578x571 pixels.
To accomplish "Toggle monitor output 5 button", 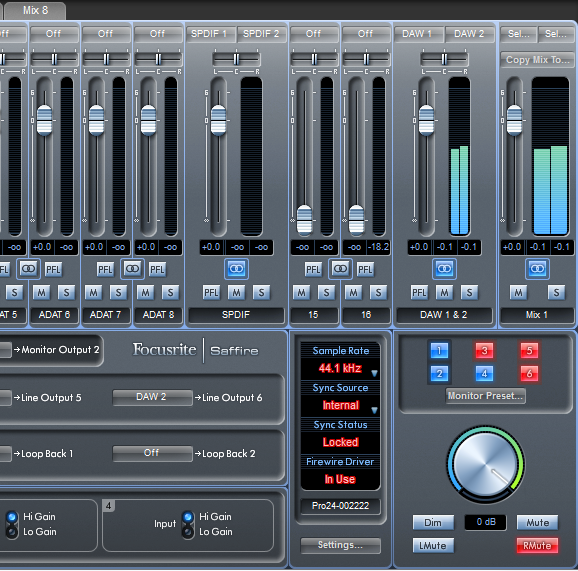I will click(529, 350).
